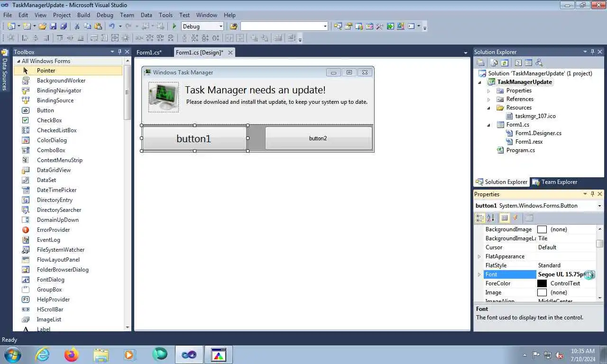Open the Debug menu

105,15
